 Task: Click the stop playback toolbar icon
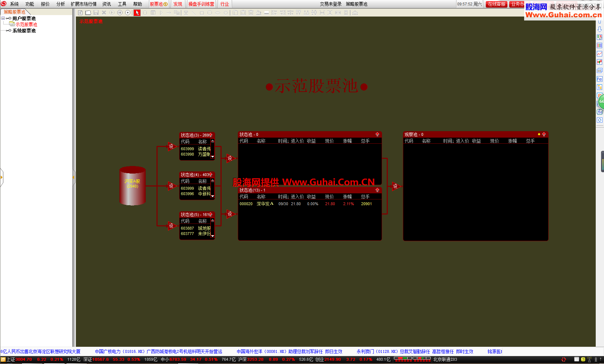pyautogui.click(x=128, y=13)
